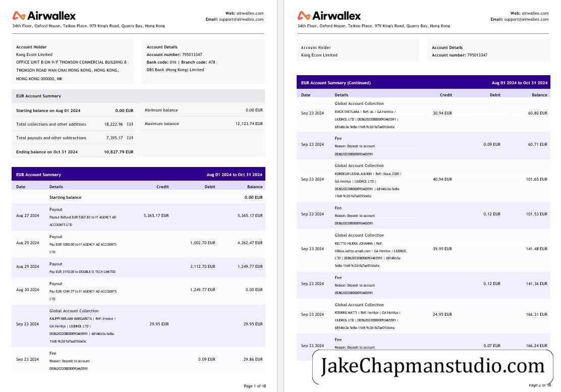Click the JakeChapmanstudio.com watermark
This screenshot has height=392, width=561.
(432, 366)
